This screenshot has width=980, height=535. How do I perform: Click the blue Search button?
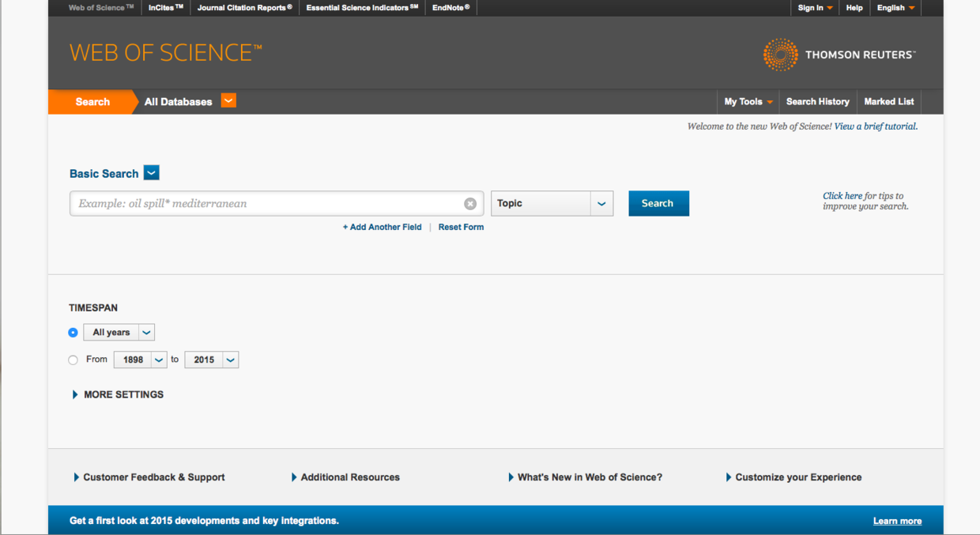(658, 203)
